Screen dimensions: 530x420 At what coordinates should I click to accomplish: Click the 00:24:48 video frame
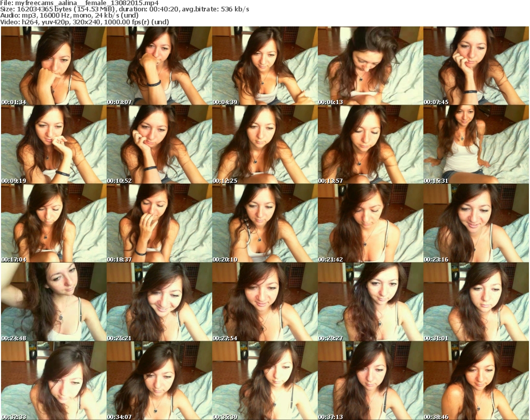point(54,301)
